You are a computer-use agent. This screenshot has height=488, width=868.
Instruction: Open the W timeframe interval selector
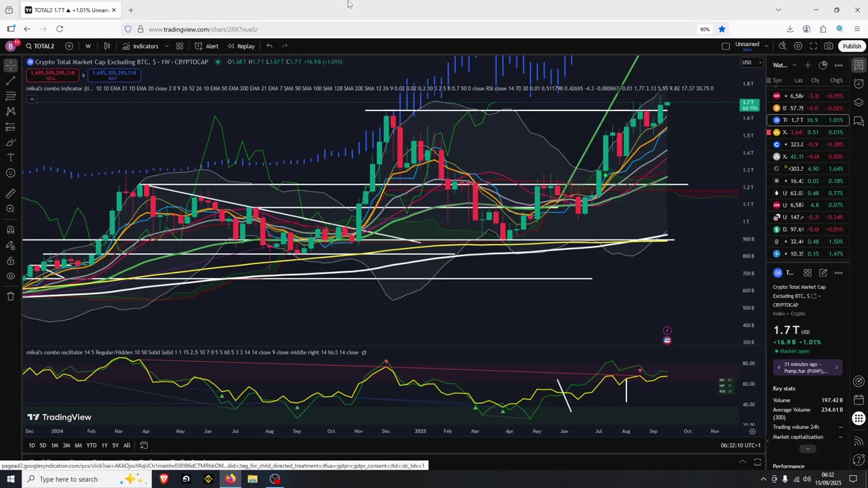click(x=87, y=46)
